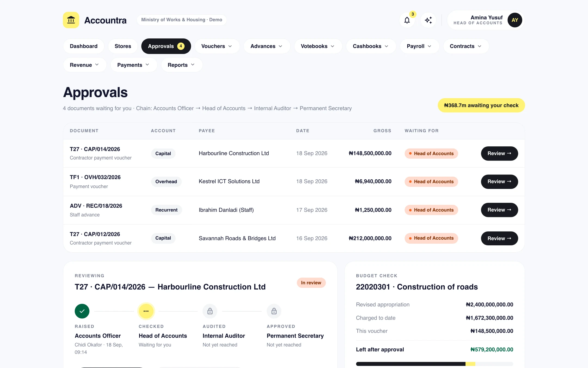Review the Ibrahim Danladi staff advance

coord(499,210)
